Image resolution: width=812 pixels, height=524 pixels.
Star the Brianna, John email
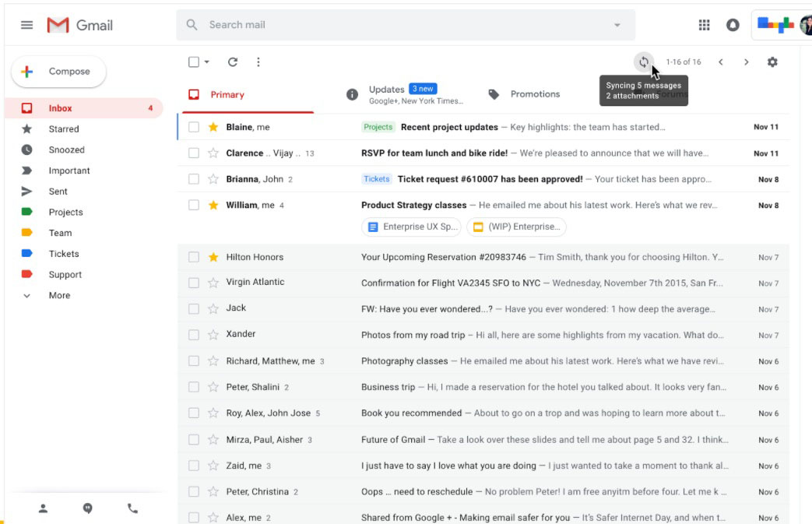213,179
